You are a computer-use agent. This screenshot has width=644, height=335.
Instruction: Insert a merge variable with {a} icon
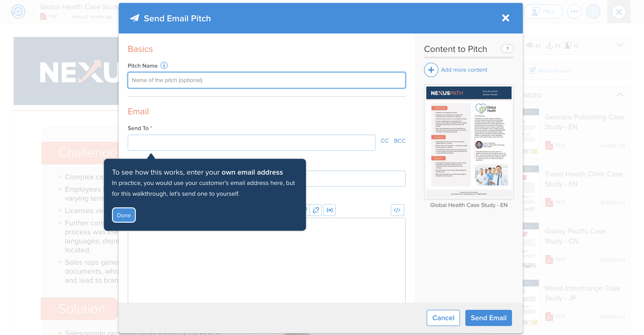pyautogui.click(x=330, y=210)
